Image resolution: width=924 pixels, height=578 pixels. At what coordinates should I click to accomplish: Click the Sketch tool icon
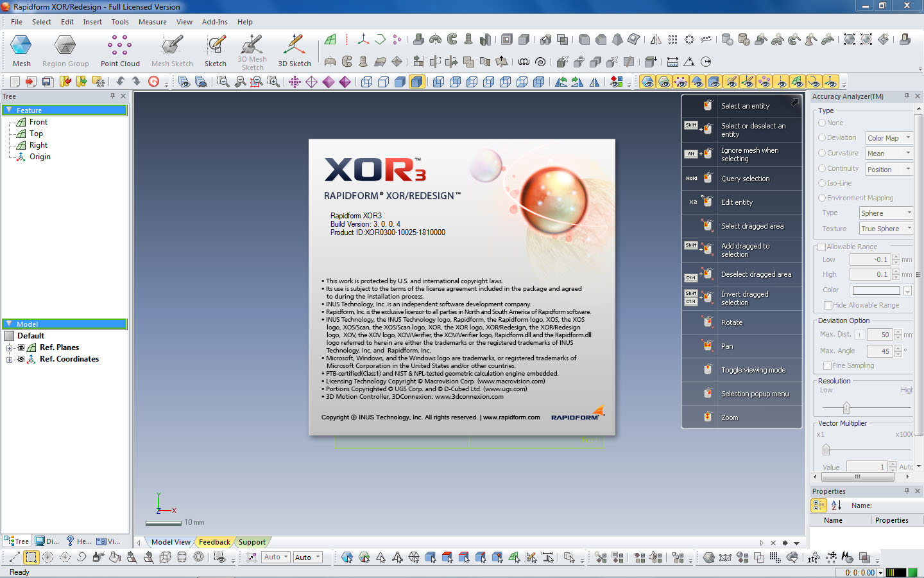point(216,46)
